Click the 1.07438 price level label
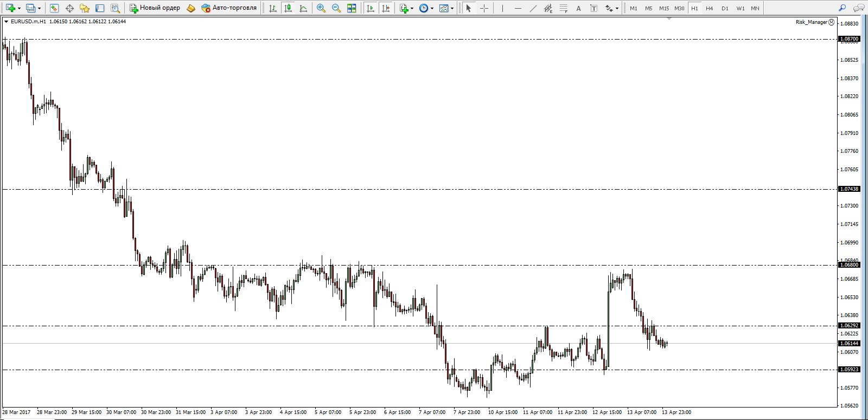This screenshot has height=420, width=868. (x=850, y=189)
